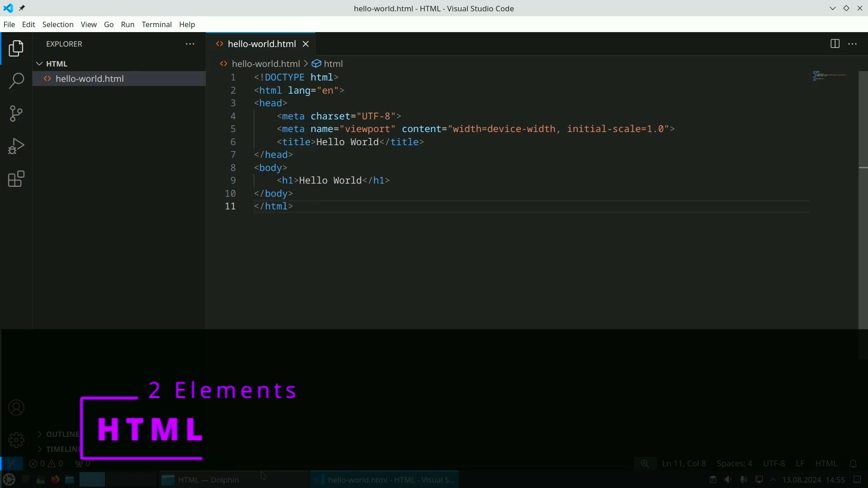
Task: Open the Search view icon
Action: point(16,81)
